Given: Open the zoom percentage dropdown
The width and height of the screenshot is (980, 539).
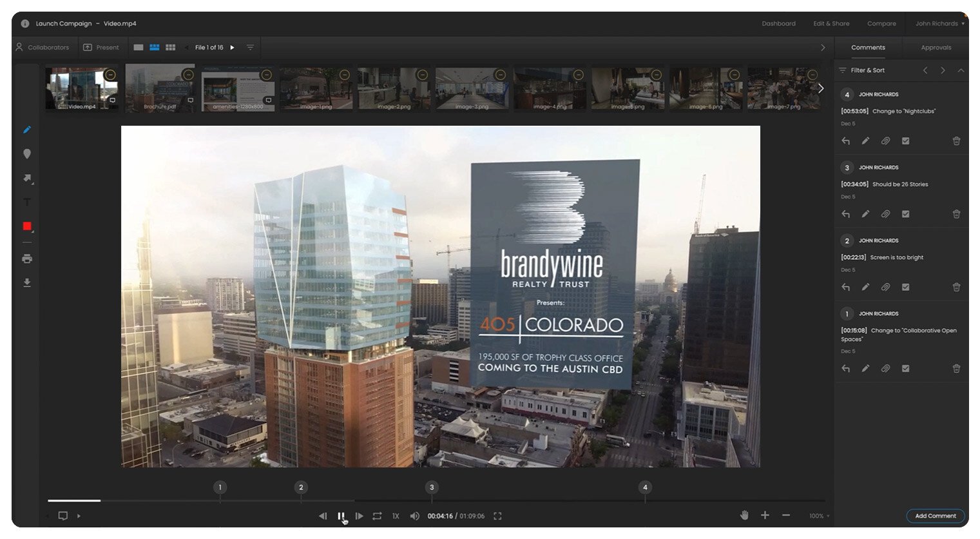Looking at the screenshot, I should point(819,516).
